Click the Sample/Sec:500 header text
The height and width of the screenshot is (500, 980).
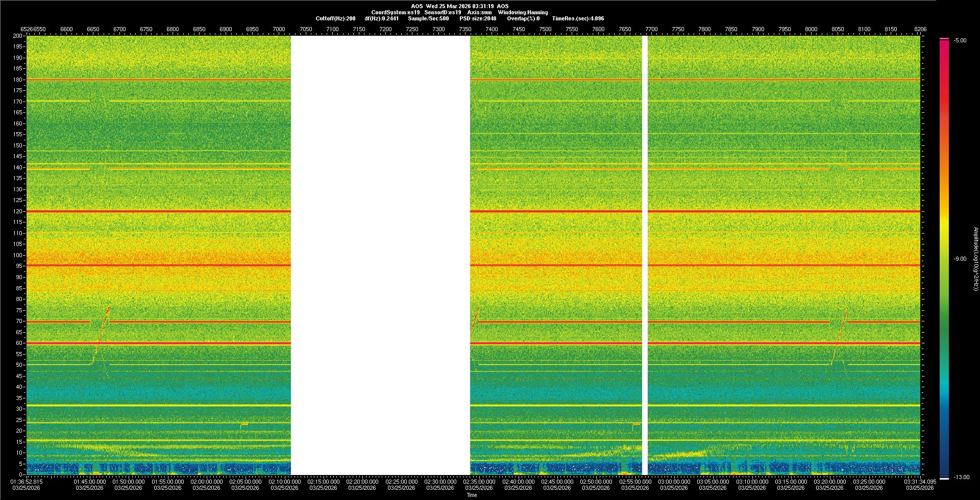[x=428, y=18]
